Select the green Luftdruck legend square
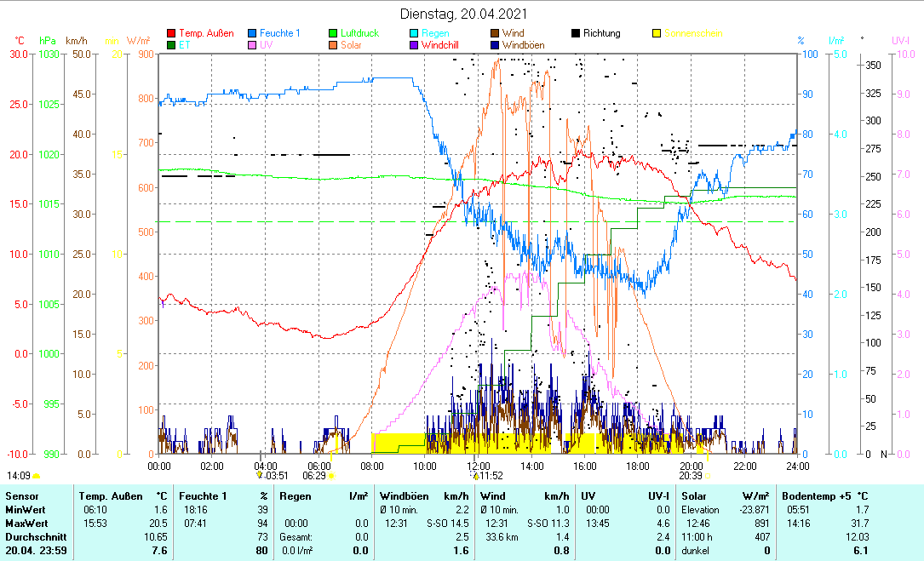This screenshot has height=561, width=924. tap(333, 34)
